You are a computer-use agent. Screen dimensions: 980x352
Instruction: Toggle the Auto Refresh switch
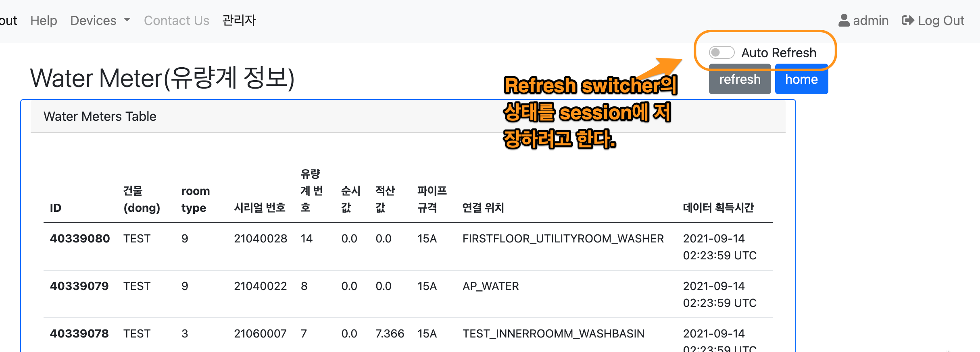coord(721,52)
